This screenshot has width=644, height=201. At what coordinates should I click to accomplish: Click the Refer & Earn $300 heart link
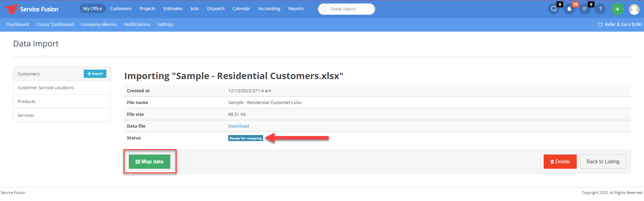(619, 25)
